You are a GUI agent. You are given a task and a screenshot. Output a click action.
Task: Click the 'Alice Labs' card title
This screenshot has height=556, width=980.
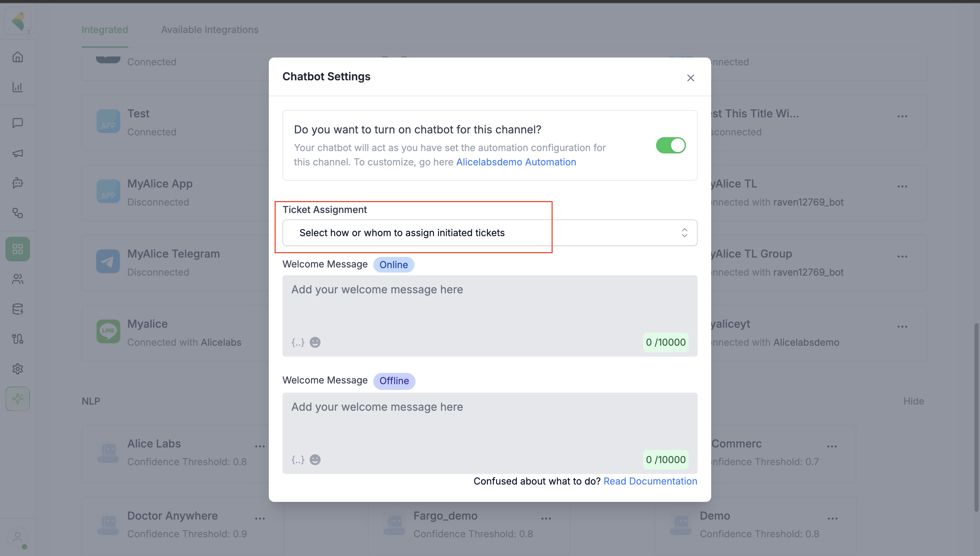point(154,443)
